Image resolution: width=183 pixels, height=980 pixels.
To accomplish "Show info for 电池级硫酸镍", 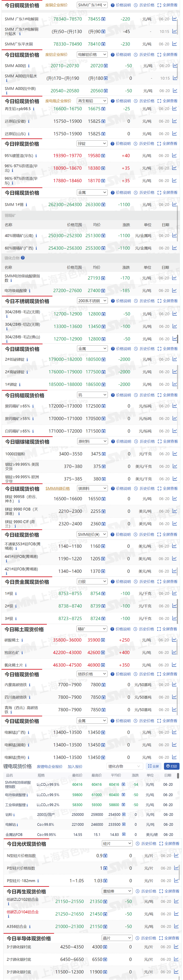I will click(30, 291).
